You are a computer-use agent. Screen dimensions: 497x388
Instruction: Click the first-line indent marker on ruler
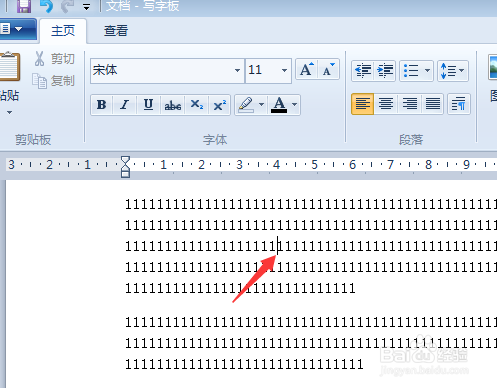click(125, 161)
